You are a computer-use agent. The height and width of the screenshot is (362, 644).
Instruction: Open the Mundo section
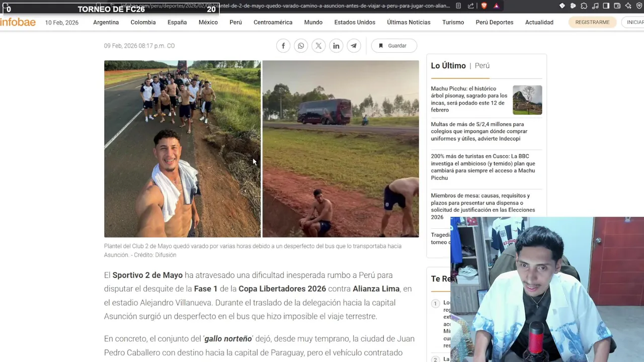pos(313,23)
